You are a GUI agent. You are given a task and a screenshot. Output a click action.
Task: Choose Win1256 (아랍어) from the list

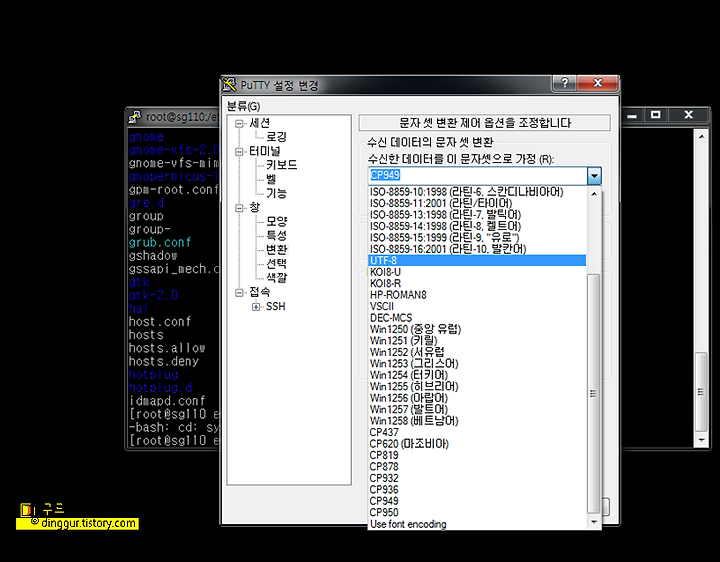(477, 398)
